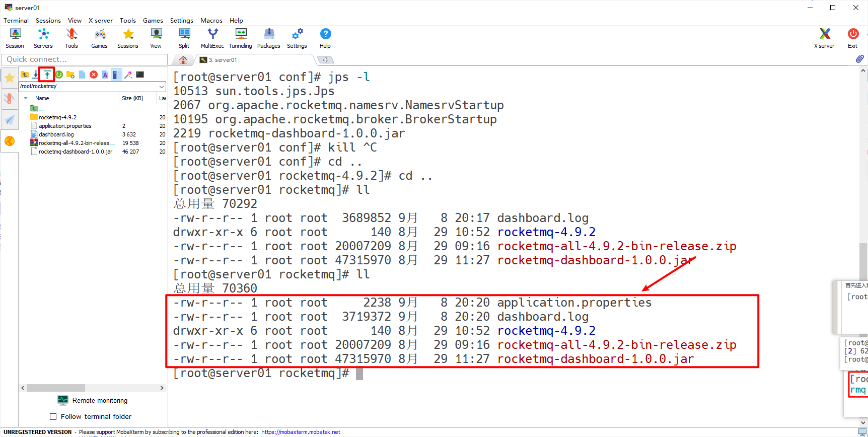This screenshot has width=868, height=437.
Task: Open terminal here icon in SFTP toolbar
Action: pyautogui.click(x=140, y=75)
